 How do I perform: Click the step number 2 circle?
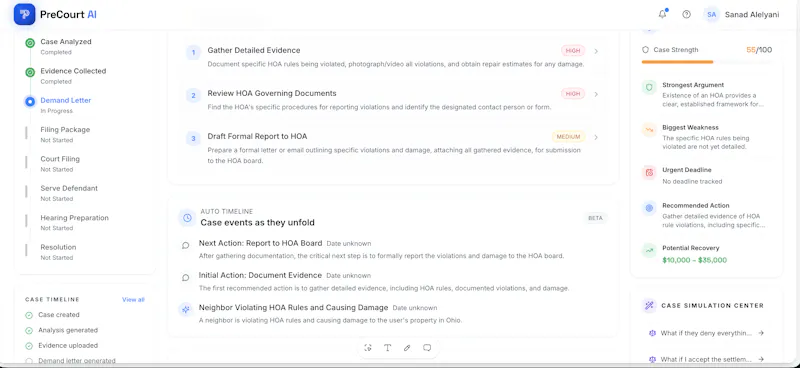(193, 95)
